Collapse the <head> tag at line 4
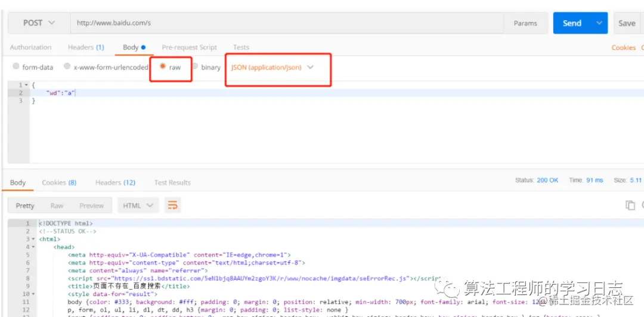644x317 pixels. (33, 247)
